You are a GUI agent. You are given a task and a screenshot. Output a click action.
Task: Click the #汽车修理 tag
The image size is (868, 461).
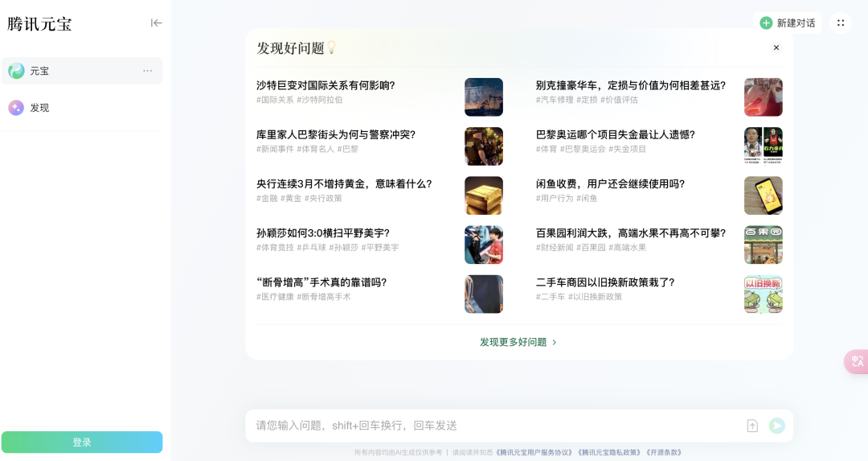555,100
